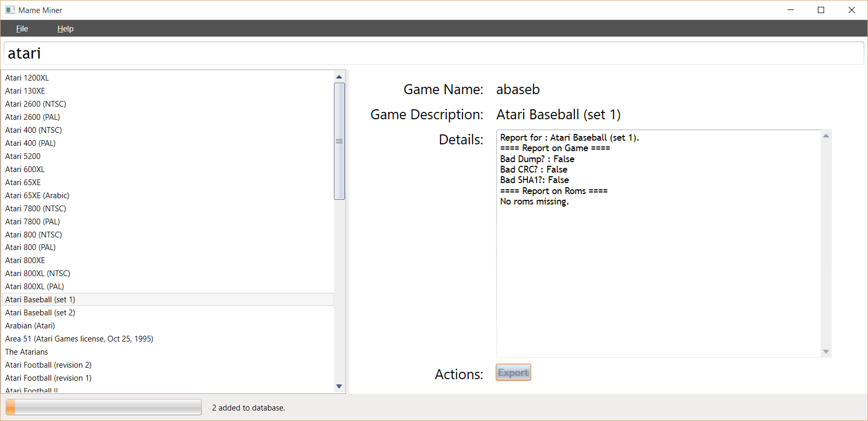Minimize the Mame Miner window

[791, 10]
